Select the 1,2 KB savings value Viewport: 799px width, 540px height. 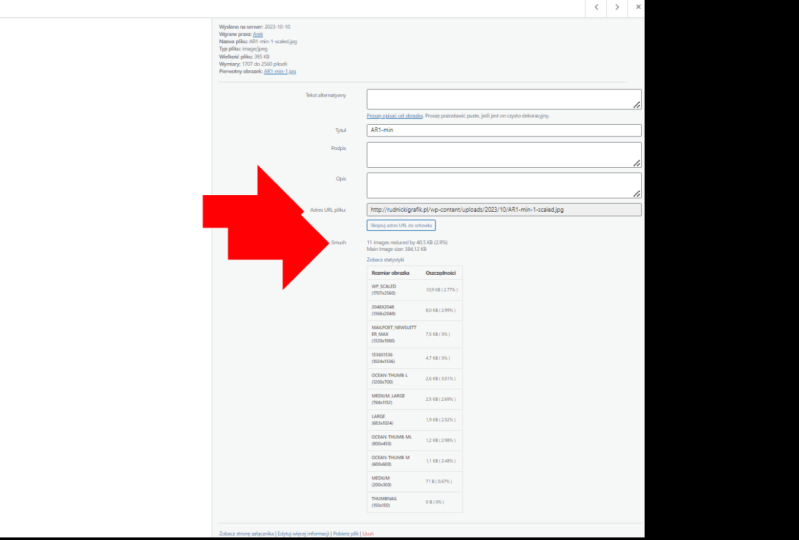(441, 440)
